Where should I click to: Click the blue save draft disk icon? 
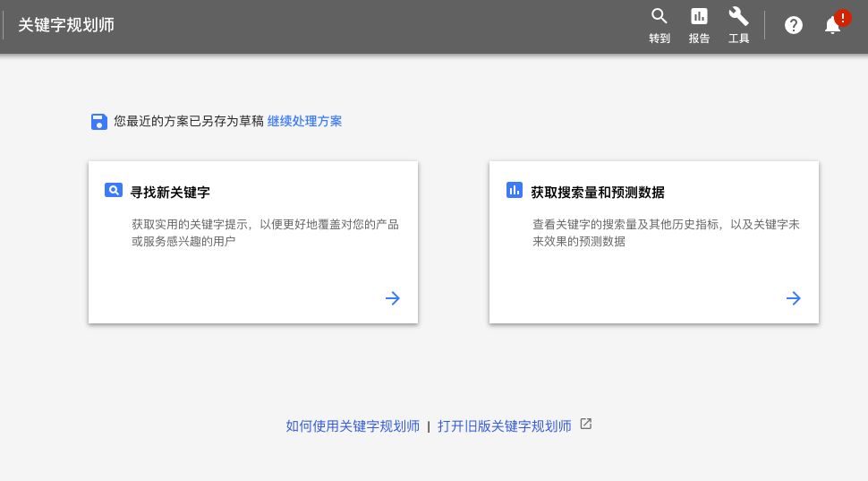tap(99, 122)
